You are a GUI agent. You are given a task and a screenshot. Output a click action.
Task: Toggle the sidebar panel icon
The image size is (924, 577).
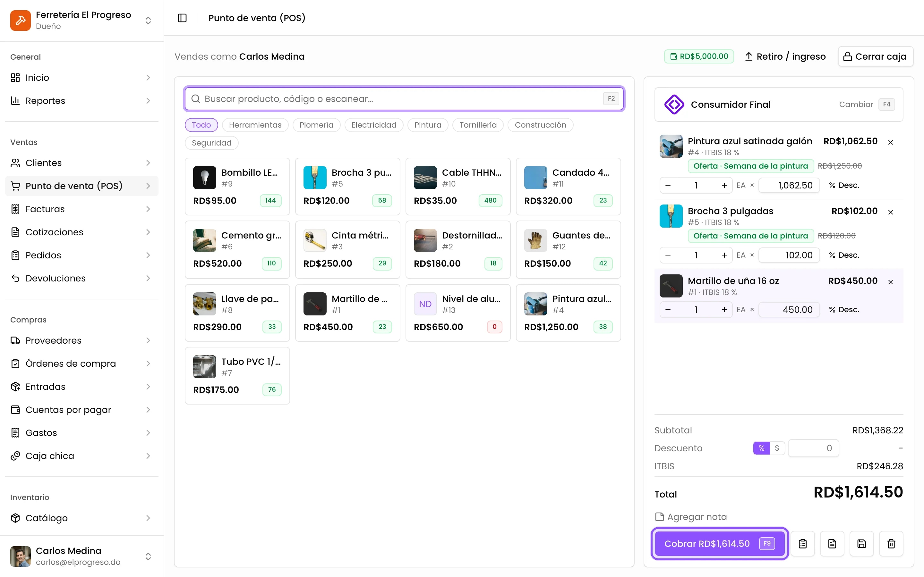pos(182,18)
